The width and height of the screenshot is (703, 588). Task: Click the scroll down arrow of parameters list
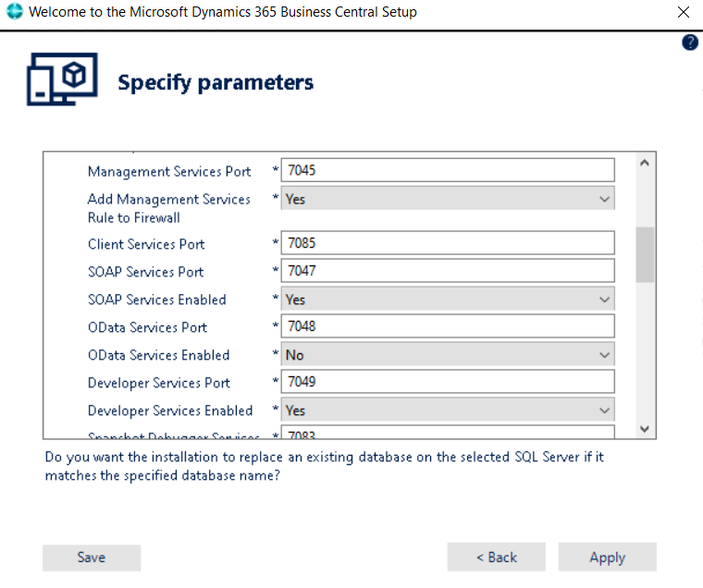click(645, 429)
